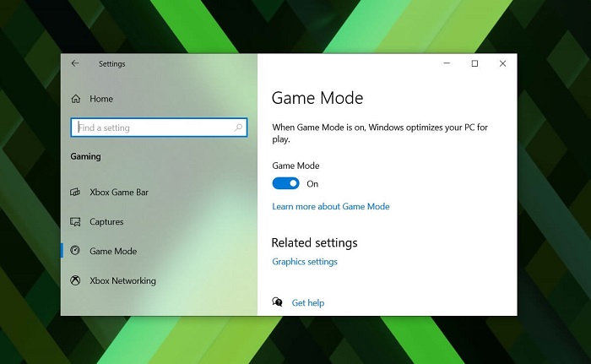Click the Related settings heading
591x364 pixels.
[314, 242]
